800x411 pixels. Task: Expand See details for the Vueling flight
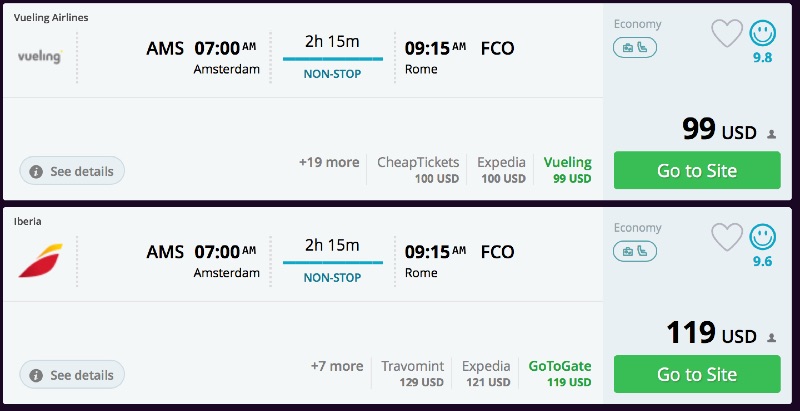click(x=72, y=171)
